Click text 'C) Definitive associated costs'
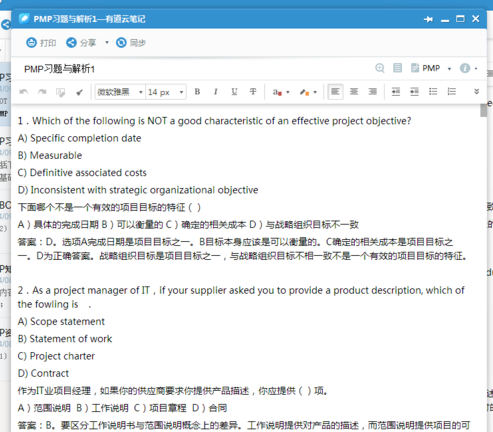Image resolution: width=493 pixels, height=432 pixels. pyautogui.click(x=82, y=173)
